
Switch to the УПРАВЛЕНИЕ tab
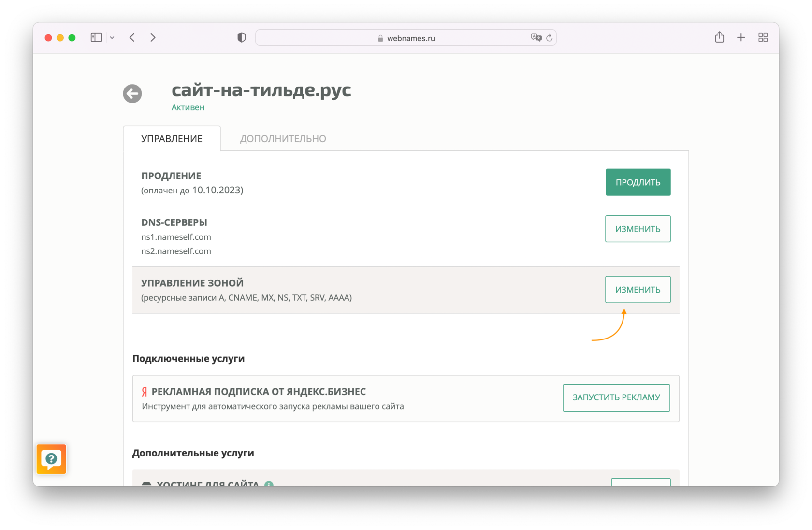[172, 138]
